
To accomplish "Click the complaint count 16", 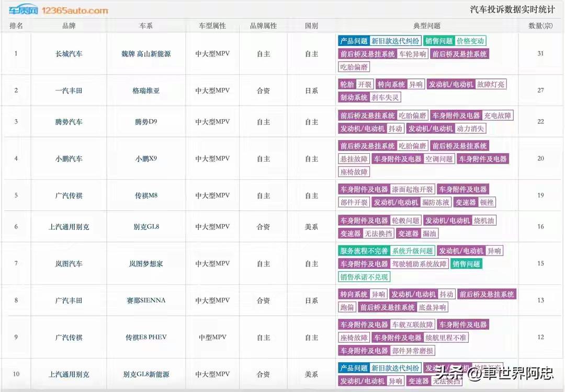I will click(540, 226).
